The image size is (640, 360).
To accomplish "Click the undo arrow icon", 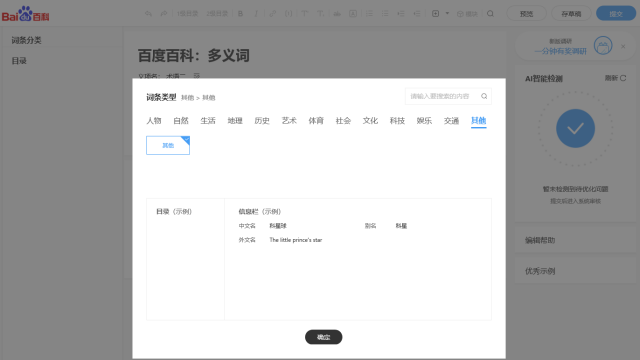I will pyautogui.click(x=148, y=14).
